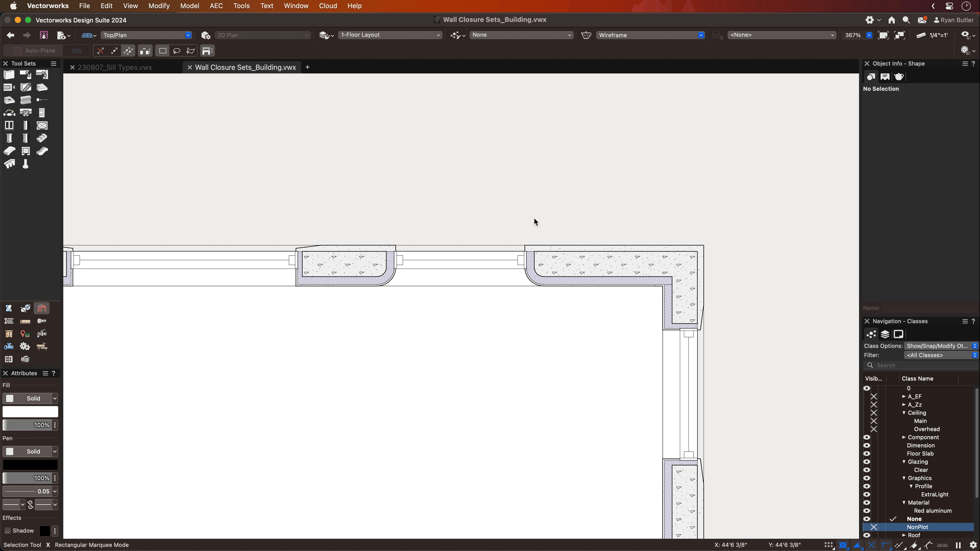Open the Apple menu

(13, 6)
